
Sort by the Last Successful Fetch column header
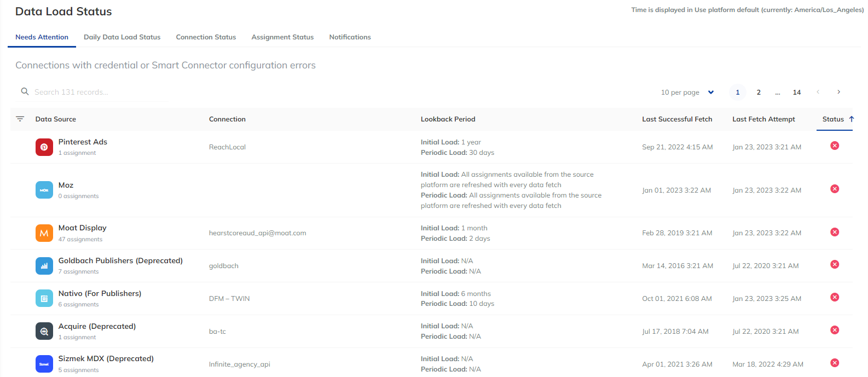(677, 119)
